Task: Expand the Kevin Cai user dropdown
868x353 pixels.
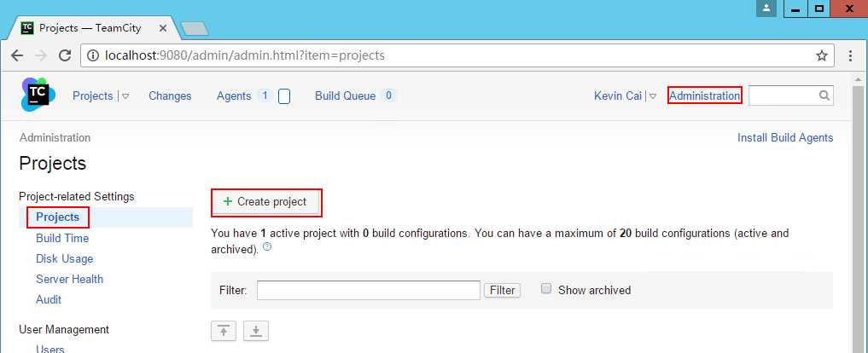Action: coord(653,96)
